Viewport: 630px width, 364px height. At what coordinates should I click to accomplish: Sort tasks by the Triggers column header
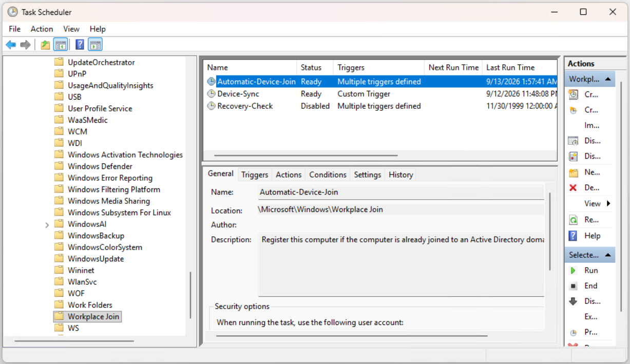pyautogui.click(x=379, y=67)
